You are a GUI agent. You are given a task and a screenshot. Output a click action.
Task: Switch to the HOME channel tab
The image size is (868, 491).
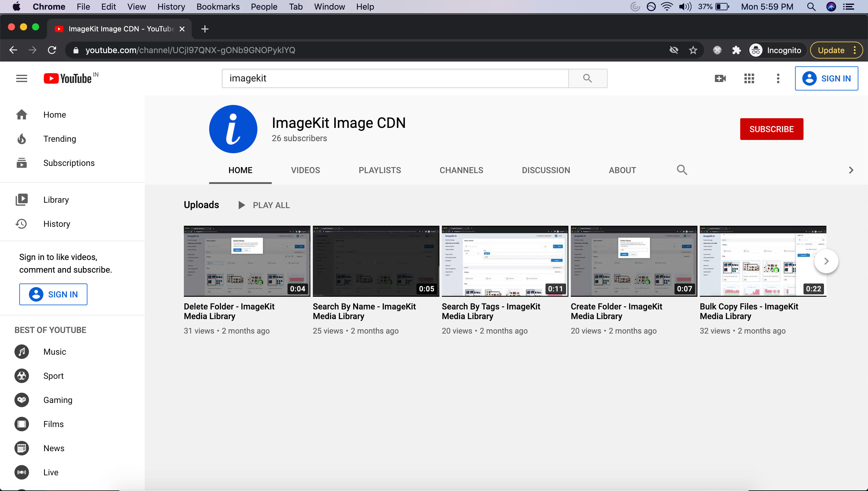(x=240, y=170)
